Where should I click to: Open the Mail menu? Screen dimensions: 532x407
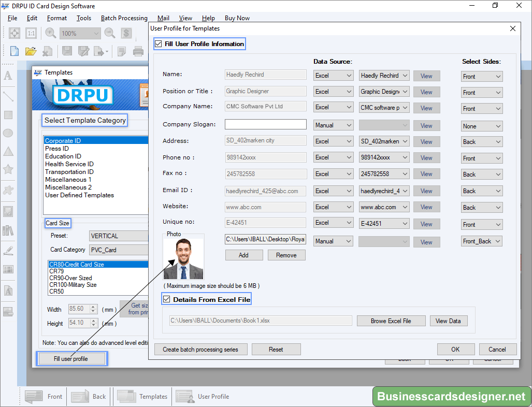[163, 18]
